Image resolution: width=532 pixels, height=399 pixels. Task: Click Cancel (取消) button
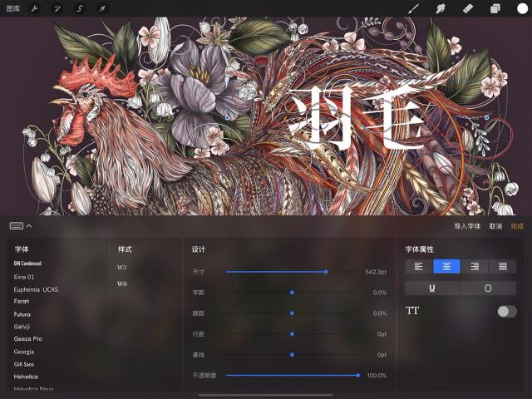coord(495,226)
